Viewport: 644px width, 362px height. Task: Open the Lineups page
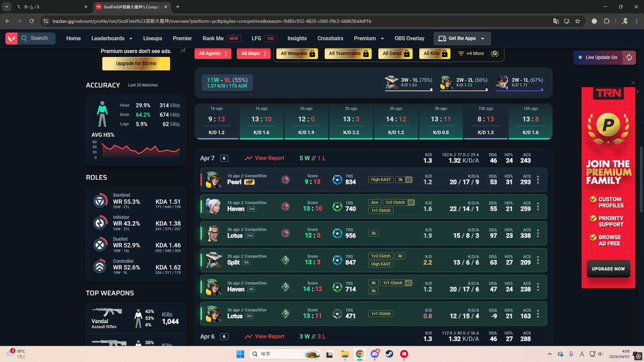pos(152,38)
